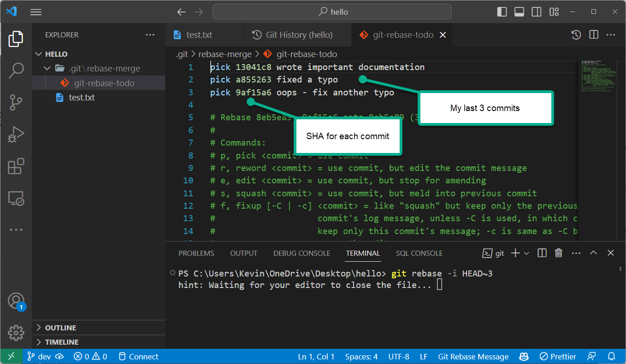Select the git terminal instance label

(493, 253)
